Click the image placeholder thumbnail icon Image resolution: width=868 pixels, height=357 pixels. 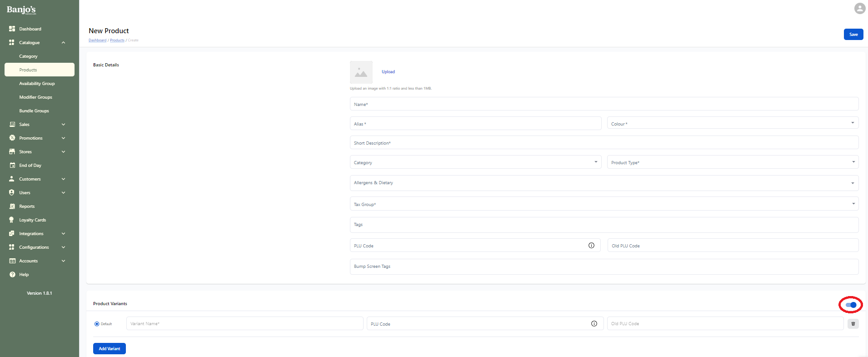[x=361, y=72]
